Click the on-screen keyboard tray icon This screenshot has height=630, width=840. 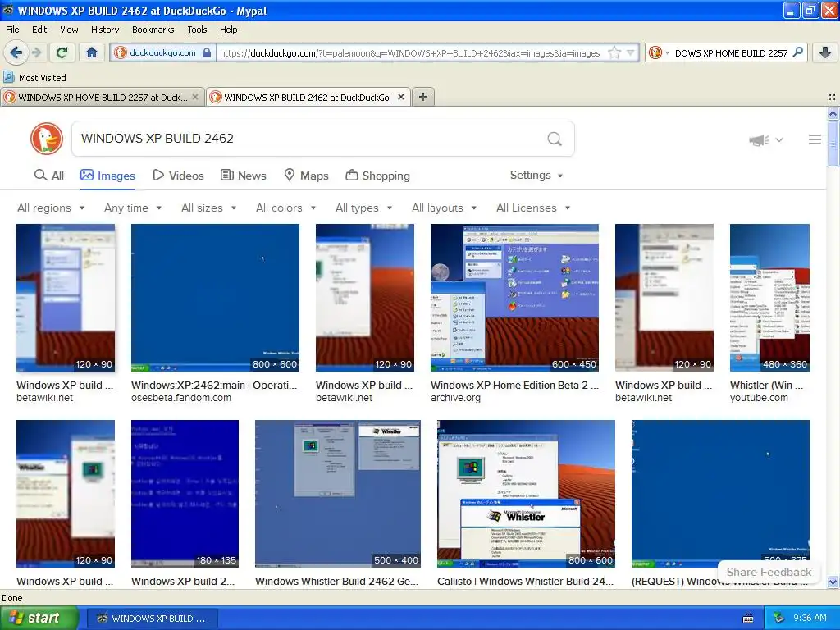[748, 619]
